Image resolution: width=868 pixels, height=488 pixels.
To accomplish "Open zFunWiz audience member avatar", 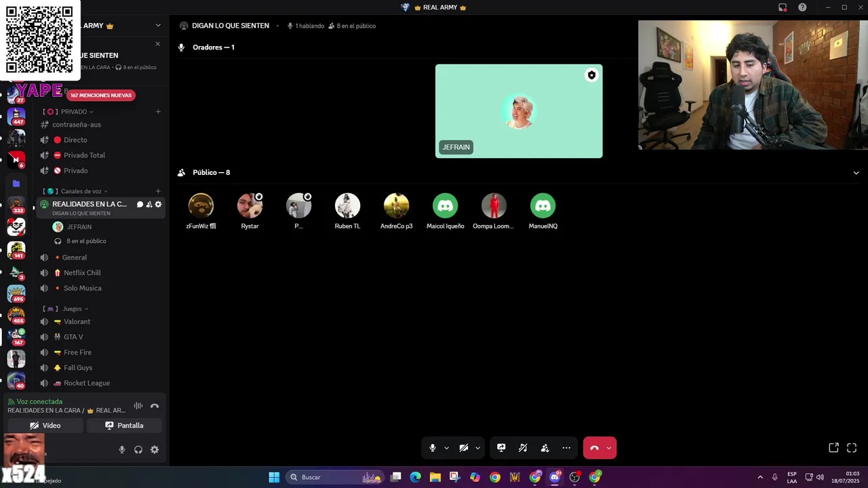I will tap(201, 205).
